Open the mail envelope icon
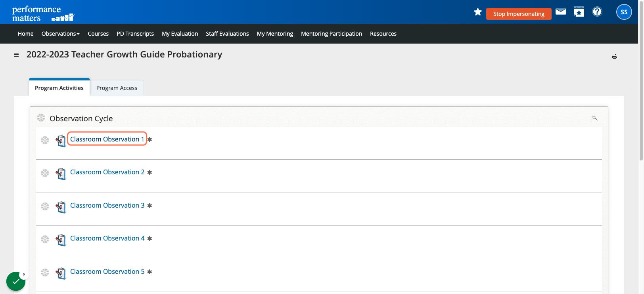 click(x=561, y=11)
